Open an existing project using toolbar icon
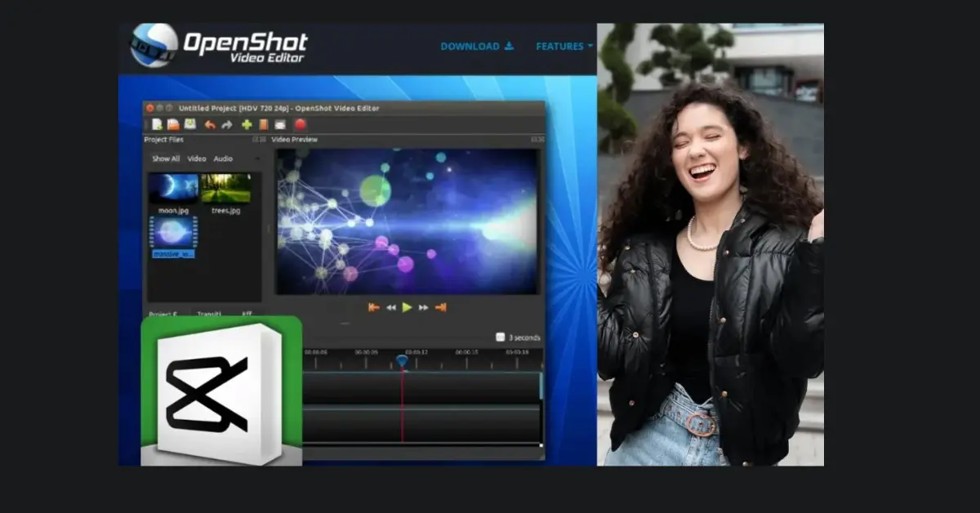The image size is (980, 513). click(172, 124)
